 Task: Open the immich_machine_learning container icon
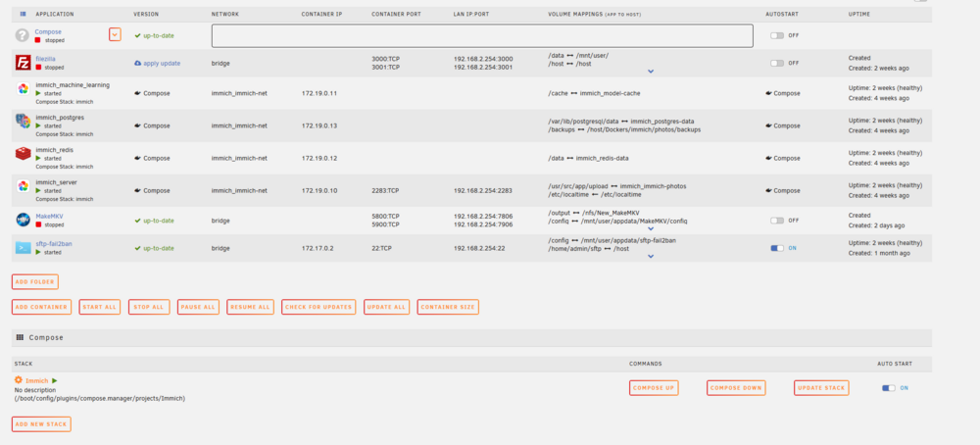(24, 89)
